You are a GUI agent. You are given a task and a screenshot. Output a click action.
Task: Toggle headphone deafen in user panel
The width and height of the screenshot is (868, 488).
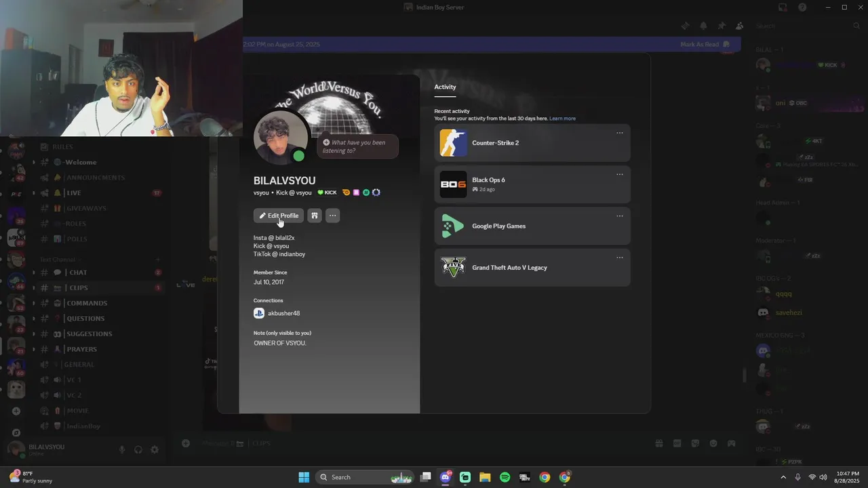point(138,449)
